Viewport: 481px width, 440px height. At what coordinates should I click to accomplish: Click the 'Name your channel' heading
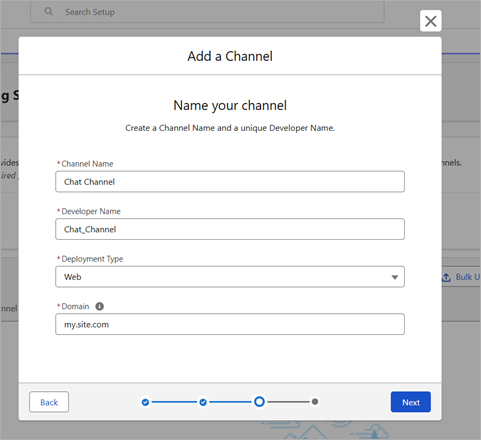(230, 106)
